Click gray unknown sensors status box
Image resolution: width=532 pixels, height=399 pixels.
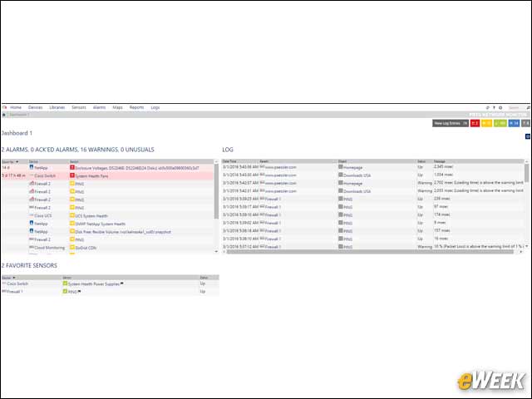(x=525, y=123)
